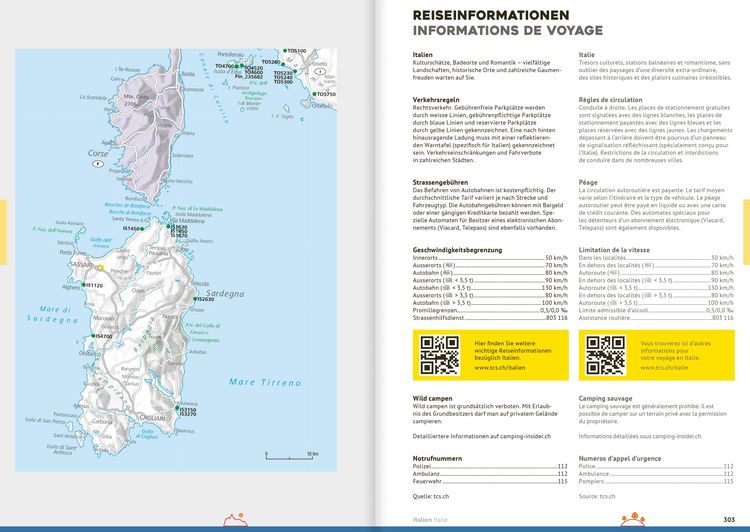
Task: Go to previous page via left yellow tab
Action: [3, 232]
